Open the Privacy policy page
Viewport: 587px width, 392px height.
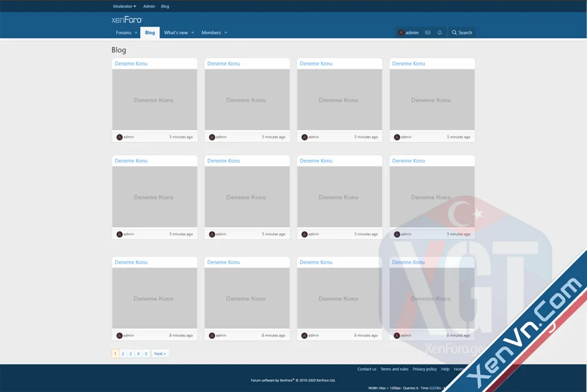(424, 369)
